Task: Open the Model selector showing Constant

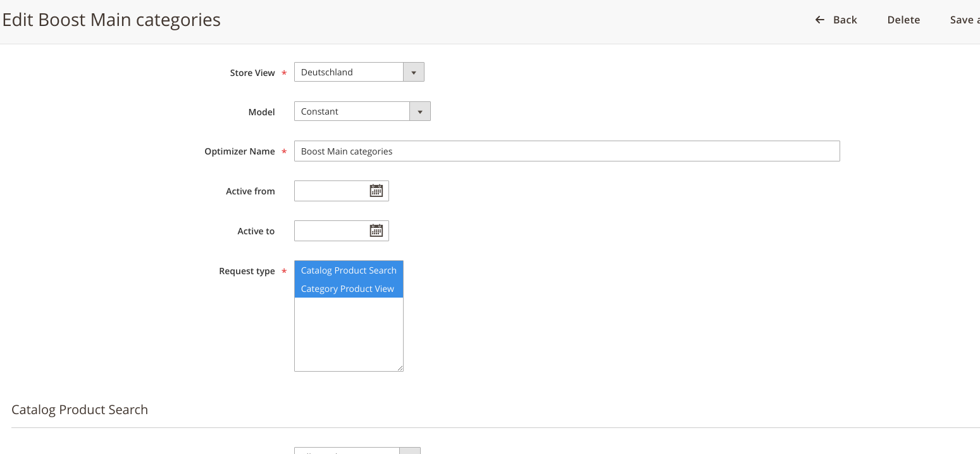Action: (x=351, y=111)
